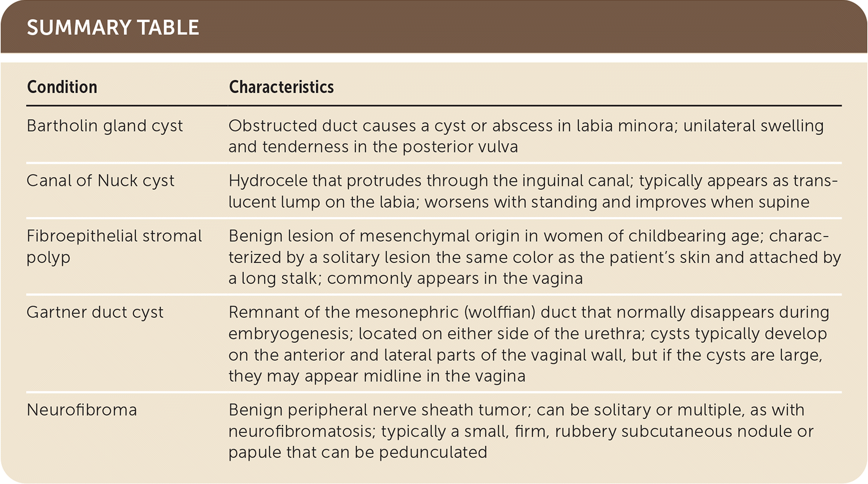This screenshot has width=868, height=484.
Task: Click the Characteristics column header
Action: [281, 87]
